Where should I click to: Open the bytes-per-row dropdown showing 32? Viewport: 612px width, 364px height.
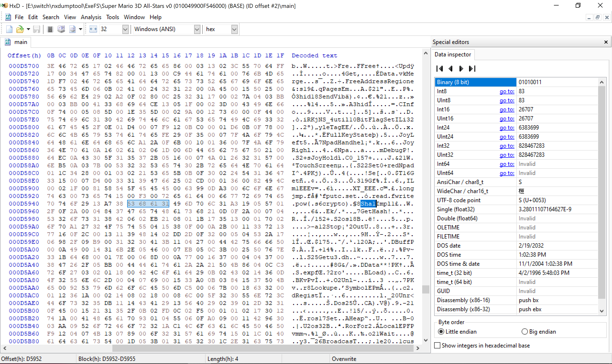click(x=125, y=29)
